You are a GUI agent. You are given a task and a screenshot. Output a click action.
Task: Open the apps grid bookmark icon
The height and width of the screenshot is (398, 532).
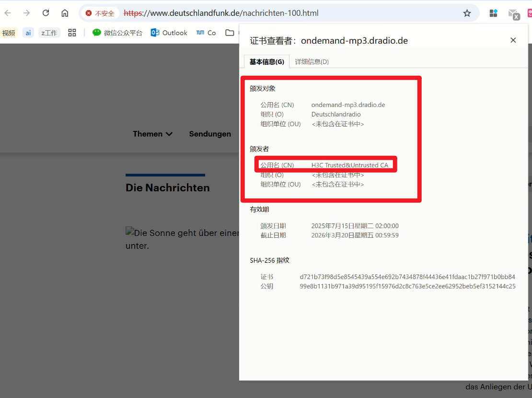tap(72, 33)
